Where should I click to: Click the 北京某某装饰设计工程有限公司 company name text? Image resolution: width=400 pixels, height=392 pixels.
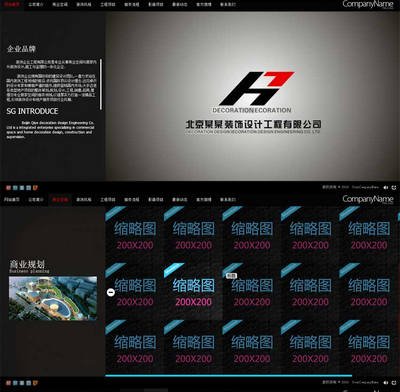(253, 124)
